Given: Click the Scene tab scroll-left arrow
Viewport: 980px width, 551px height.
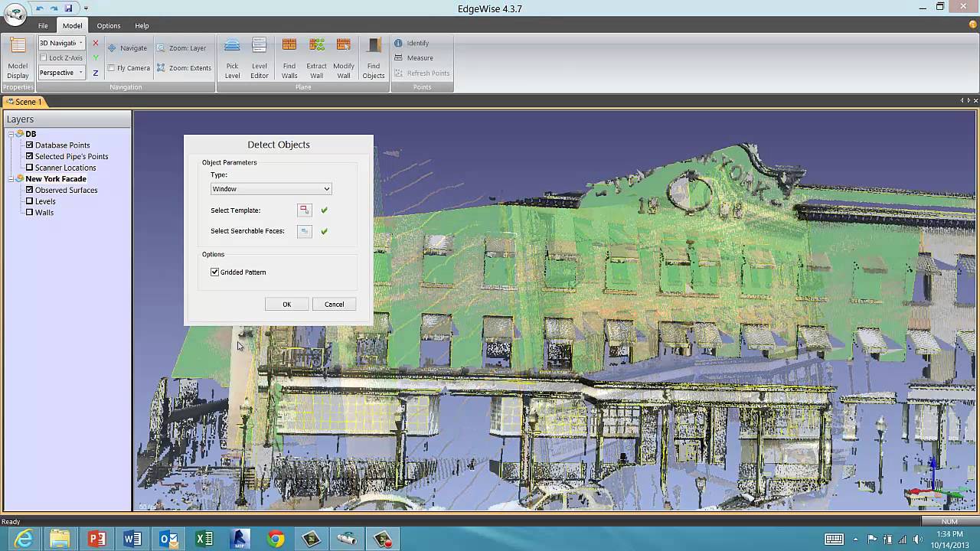Looking at the screenshot, I should click(962, 100).
